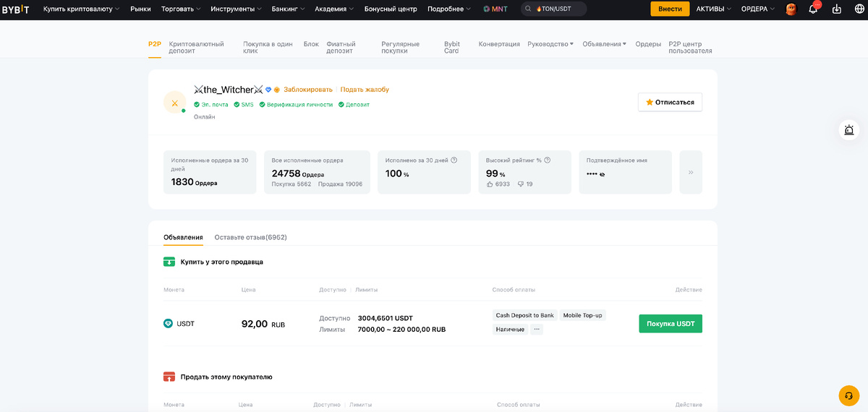Open Bybit Card tab
Image resolution: width=868 pixels, height=412 pixels.
(452, 47)
